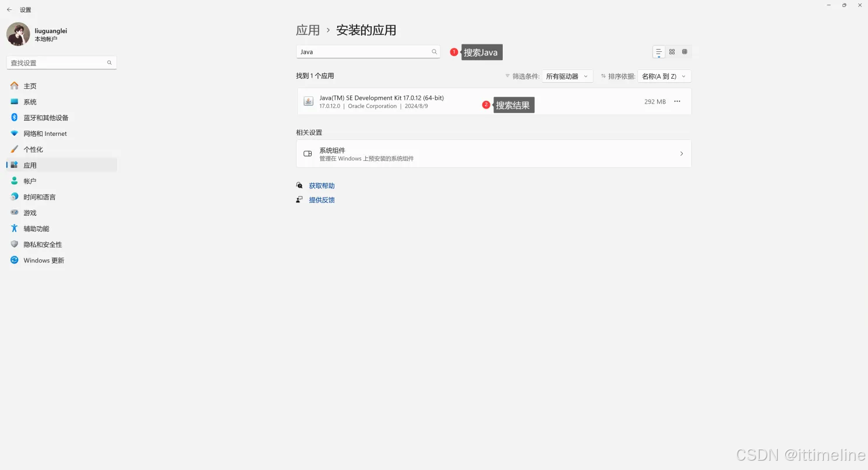The height and width of the screenshot is (470, 868).
Task: Click the app search box containing Java
Action: click(368, 52)
